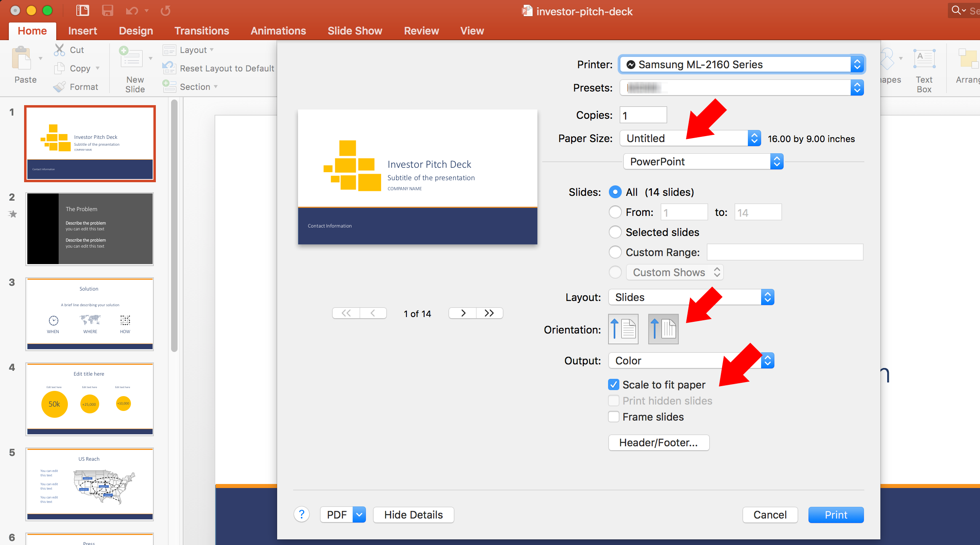Select All slides radio button
Viewport: 980px width, 545px height.
point(615,193)
